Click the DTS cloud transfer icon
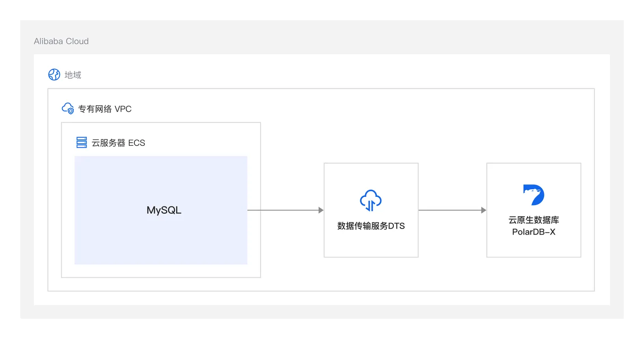The width and height of the screenshot is (644, 339). pos(371,201)
